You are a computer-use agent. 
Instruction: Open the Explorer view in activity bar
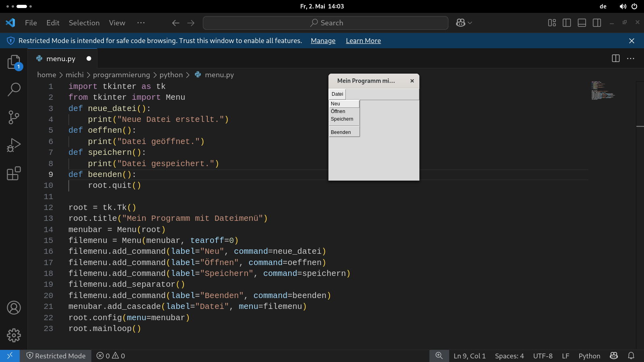(14, 62)
